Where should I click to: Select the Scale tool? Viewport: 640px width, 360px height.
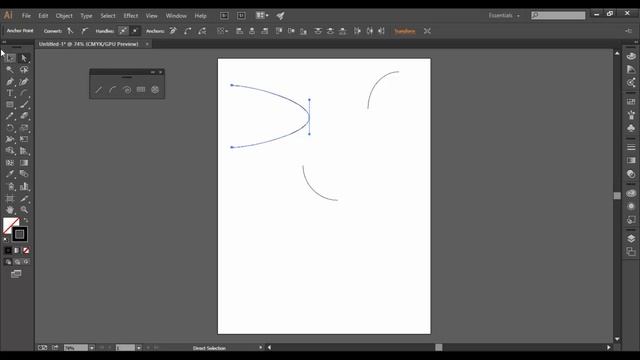(24, 128)
